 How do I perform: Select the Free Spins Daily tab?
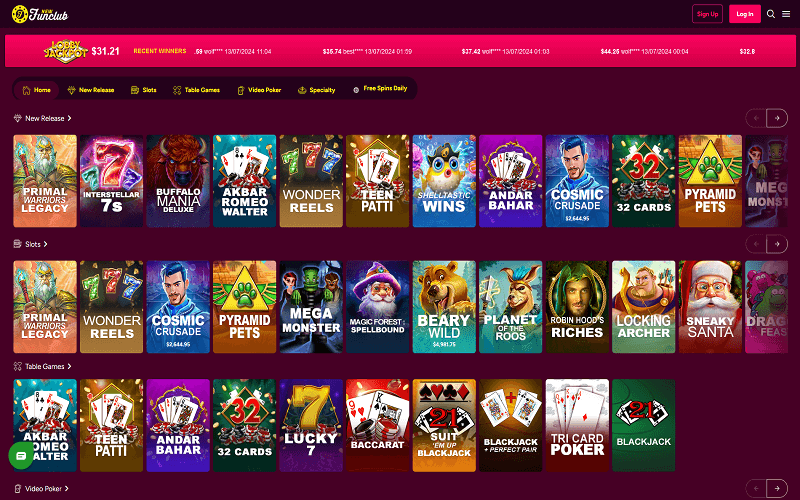380,89
